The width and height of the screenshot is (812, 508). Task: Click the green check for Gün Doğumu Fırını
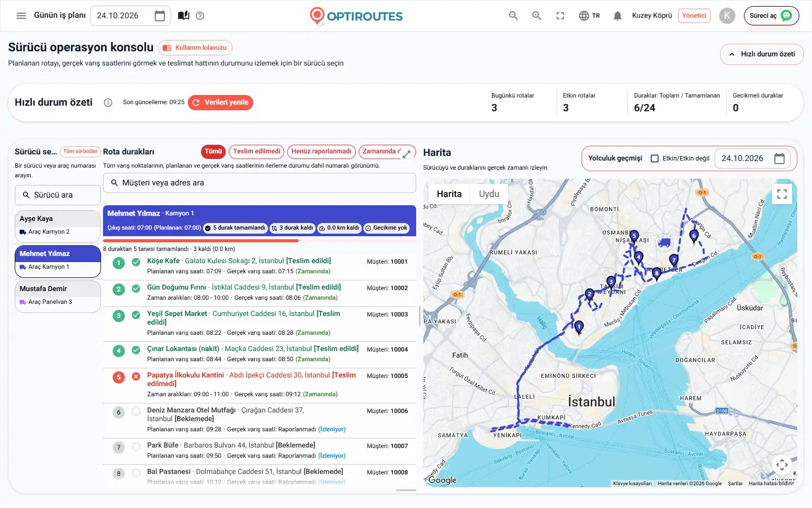tap(136, 289)
